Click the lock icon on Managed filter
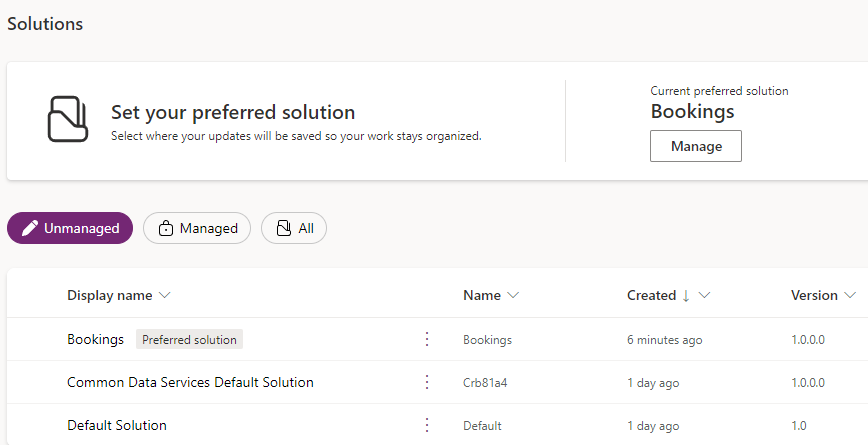868x445 pixels. pos(166,228)
